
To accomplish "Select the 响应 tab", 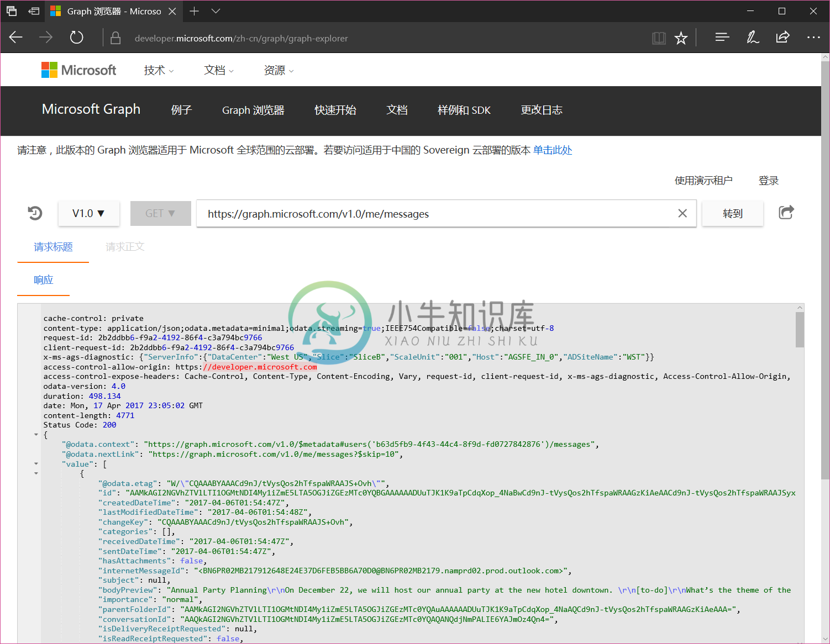I will pyautogui.click(x=44, y=280).
